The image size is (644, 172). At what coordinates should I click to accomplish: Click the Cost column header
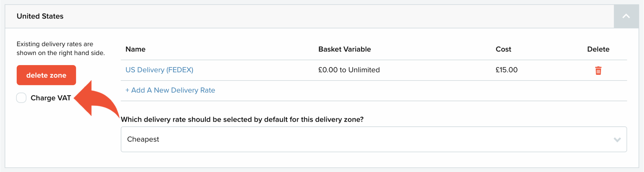click(x=503, y=49)
